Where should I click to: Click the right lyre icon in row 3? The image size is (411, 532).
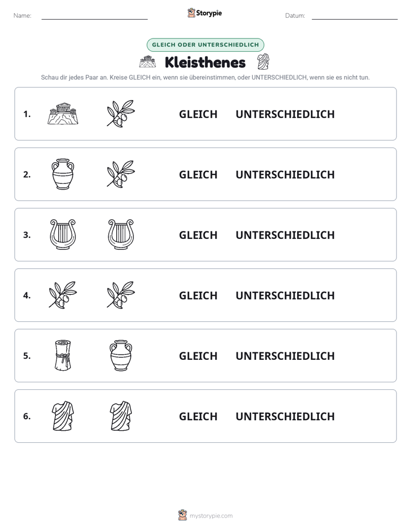click(121, 234)
